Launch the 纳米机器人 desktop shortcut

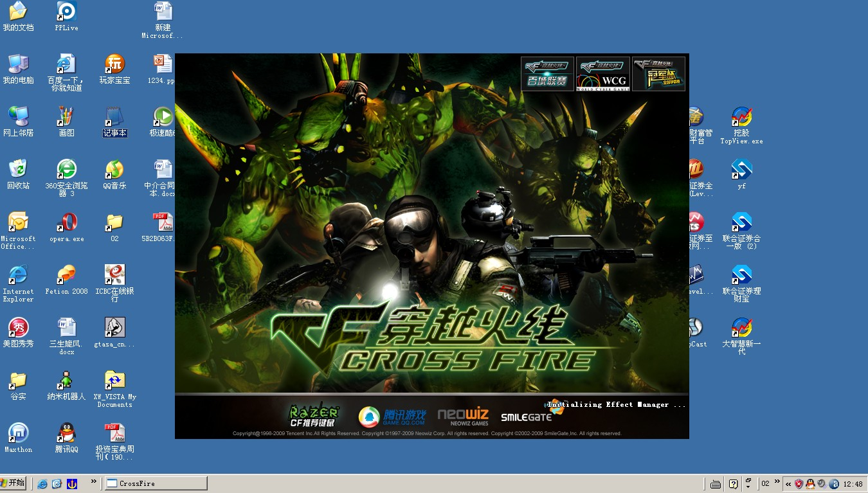66,386
